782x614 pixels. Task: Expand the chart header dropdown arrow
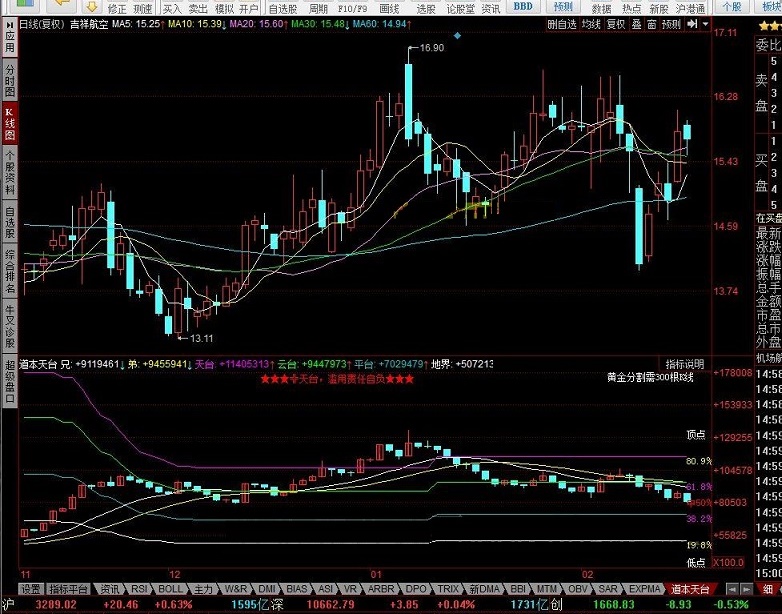click(x=705, y=24)
